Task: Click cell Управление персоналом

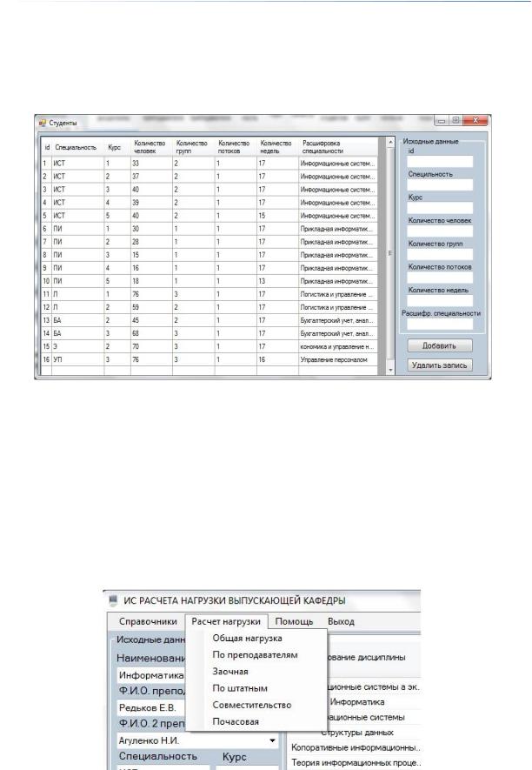Action: [338, 359]
